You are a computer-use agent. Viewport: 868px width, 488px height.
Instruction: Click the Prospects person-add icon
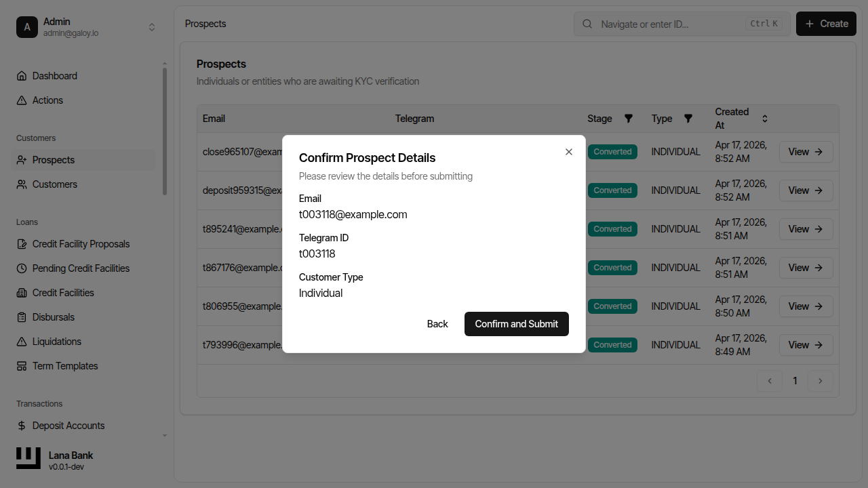pyautogui.click(x=21, y=160)
